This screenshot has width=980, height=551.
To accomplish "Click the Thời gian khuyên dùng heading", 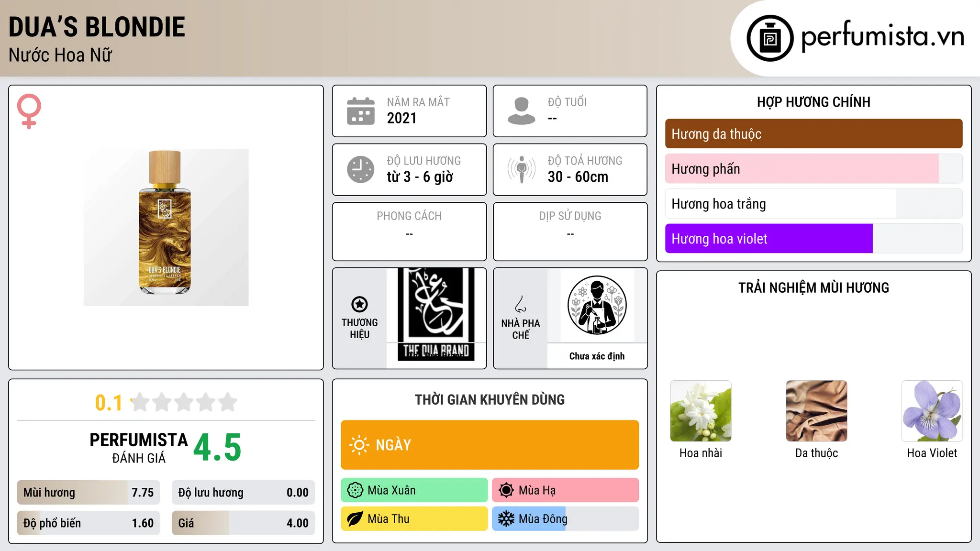I will [490, 400].
